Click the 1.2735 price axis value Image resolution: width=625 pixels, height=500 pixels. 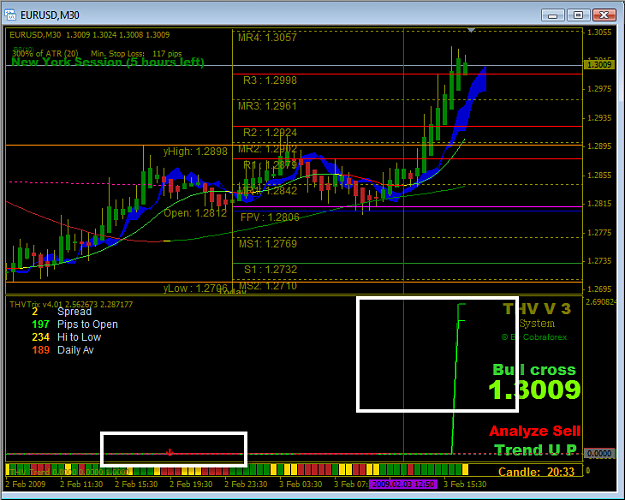[x=599, y=261]
